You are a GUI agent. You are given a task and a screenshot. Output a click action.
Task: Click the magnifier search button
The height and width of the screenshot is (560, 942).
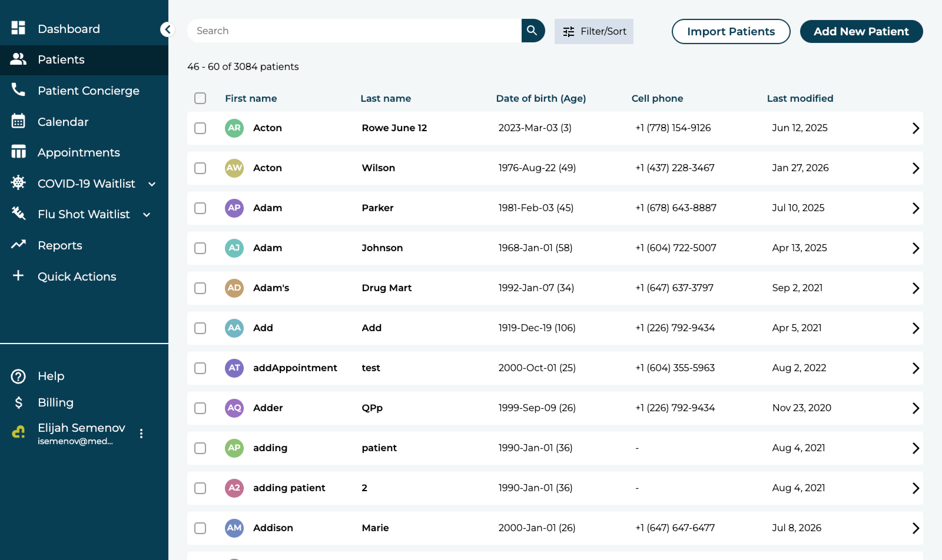click(x=533, y=31)
